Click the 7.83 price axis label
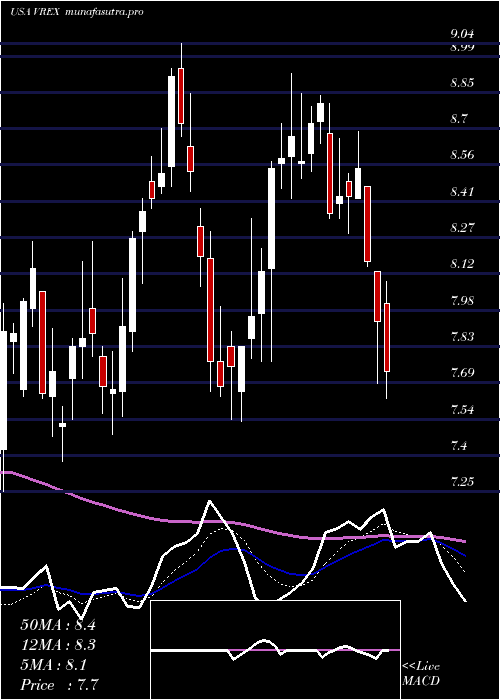 click(x=462, y=337)
